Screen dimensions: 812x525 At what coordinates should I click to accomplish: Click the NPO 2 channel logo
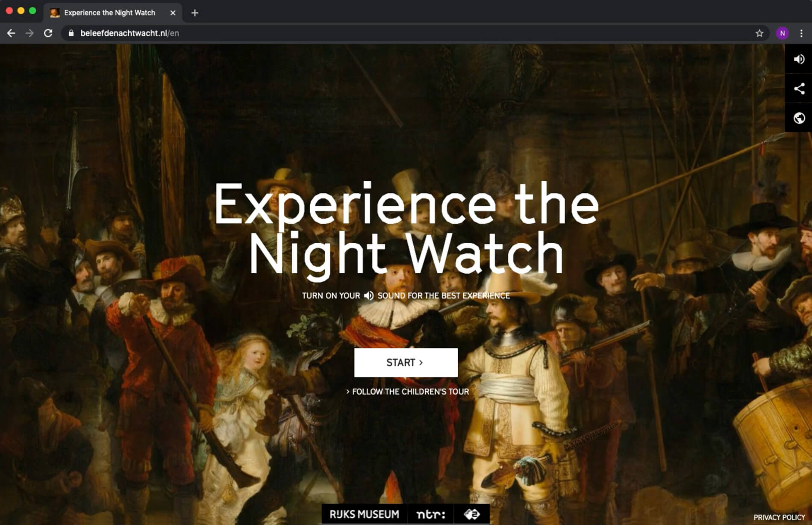[x=472, y=514]
